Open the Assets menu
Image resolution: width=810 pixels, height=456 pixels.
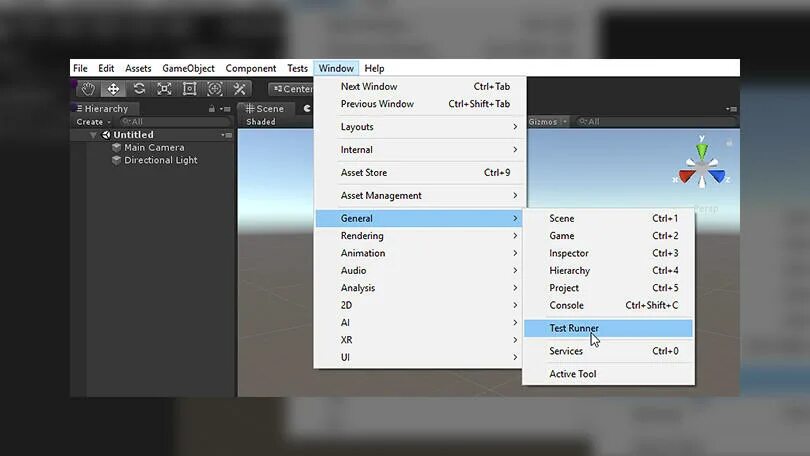click(138, 68)
